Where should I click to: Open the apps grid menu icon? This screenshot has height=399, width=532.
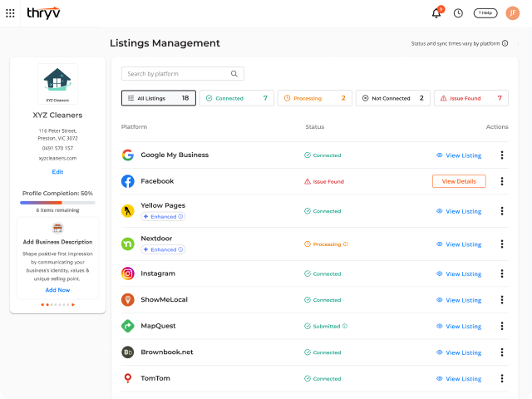(10, 13)
